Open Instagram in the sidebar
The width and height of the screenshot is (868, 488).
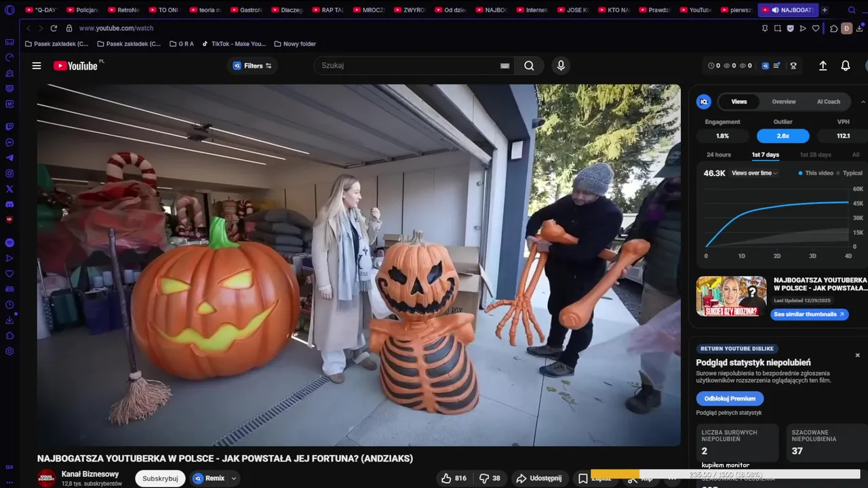(x=9, y=174)
